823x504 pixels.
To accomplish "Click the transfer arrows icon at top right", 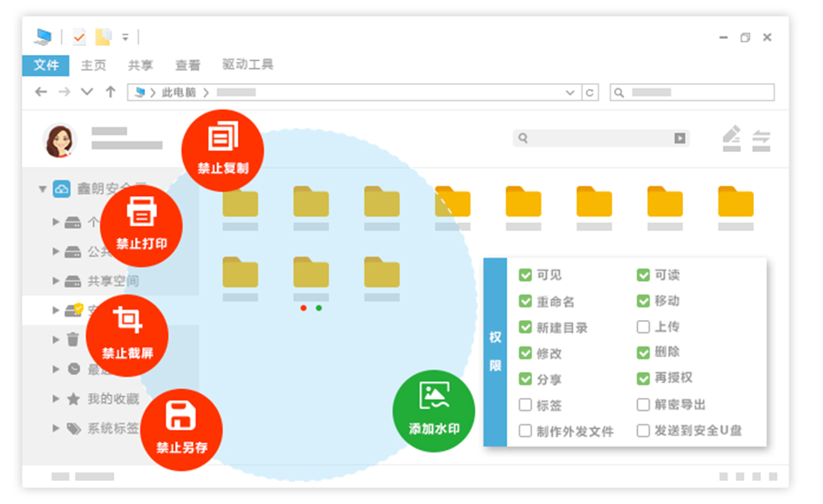I will [761, 139].
